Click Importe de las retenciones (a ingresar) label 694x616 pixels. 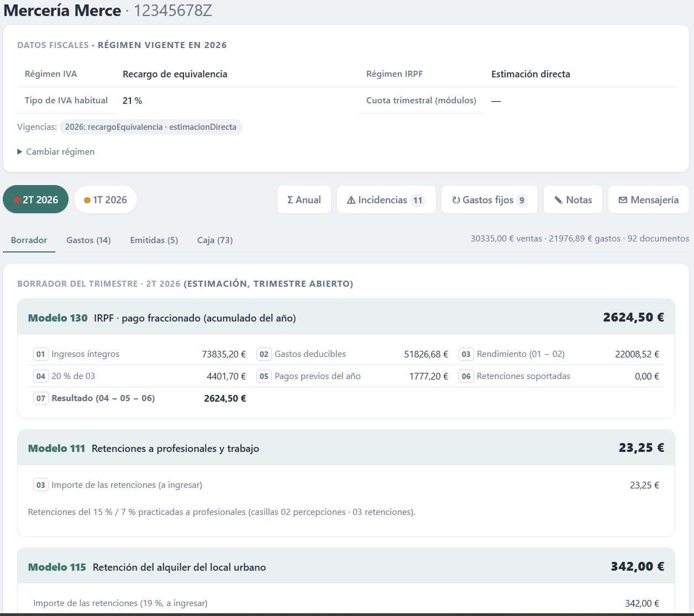(x=127, y=485)
